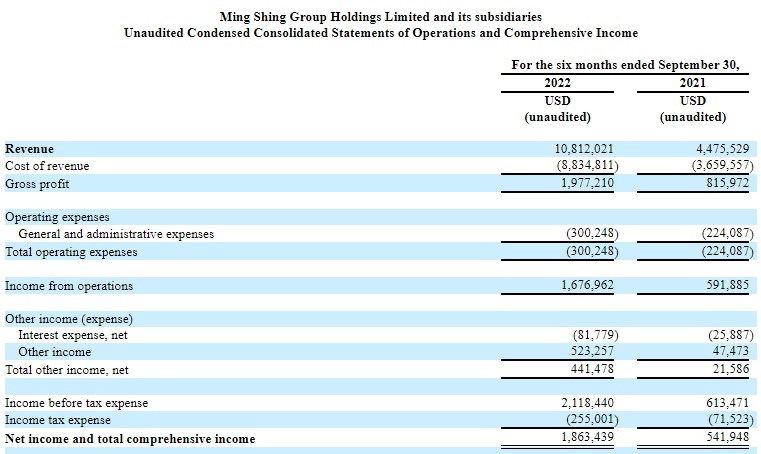The width and height of the screenshot is (761, 454).
Task: Click the Cost of revenue label
Action: click(47, 166)
